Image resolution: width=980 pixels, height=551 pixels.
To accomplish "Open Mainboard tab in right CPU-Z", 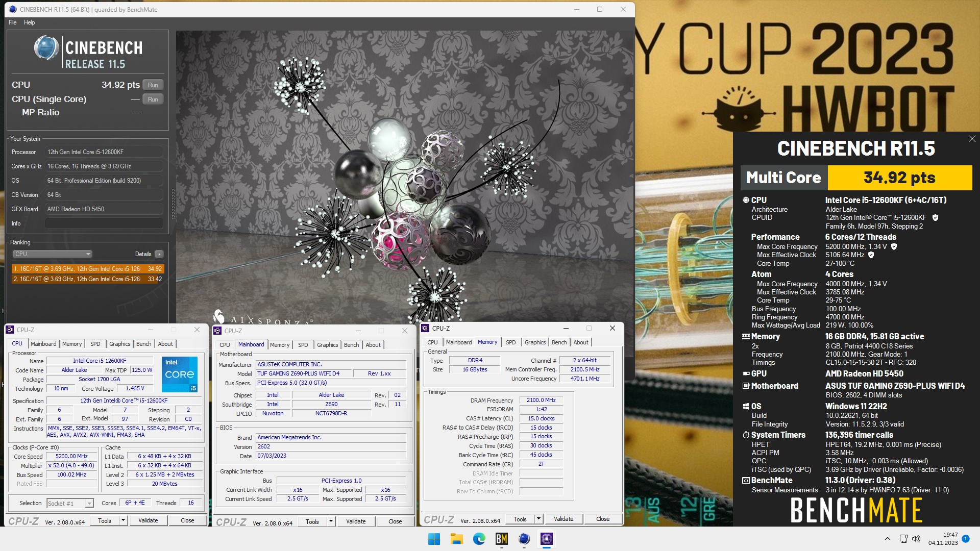I will [459, 342].
